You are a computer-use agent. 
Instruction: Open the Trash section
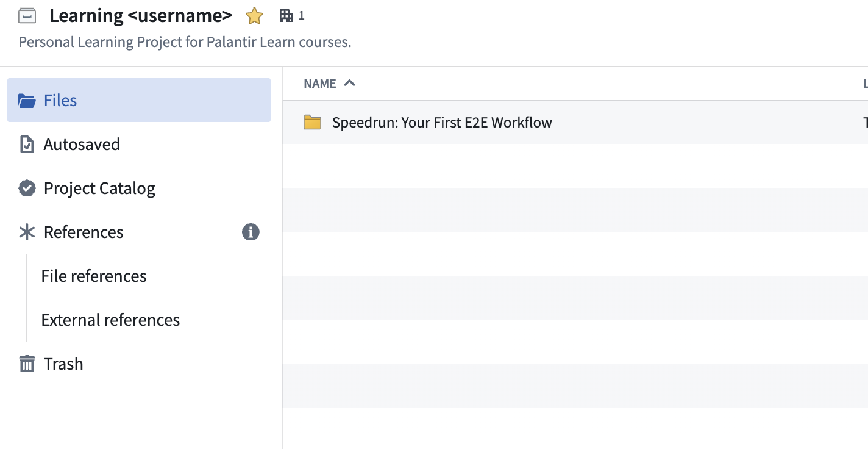(x=63, y=364)
